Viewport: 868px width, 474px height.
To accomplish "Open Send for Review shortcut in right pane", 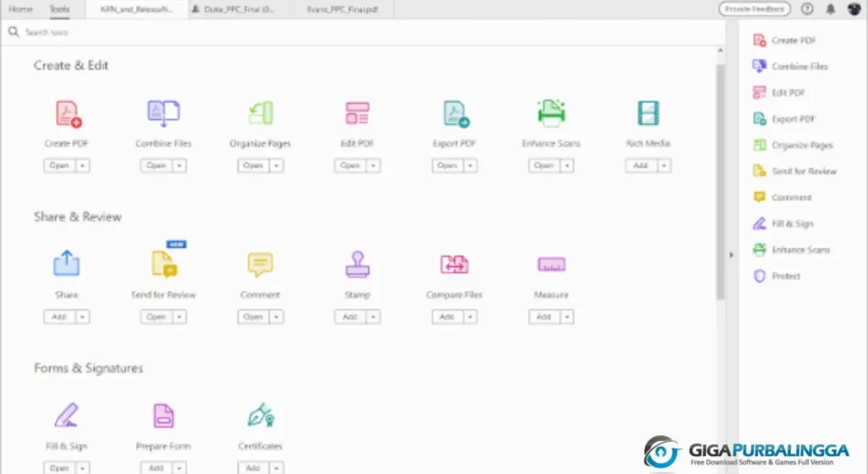I will point(794,171).
